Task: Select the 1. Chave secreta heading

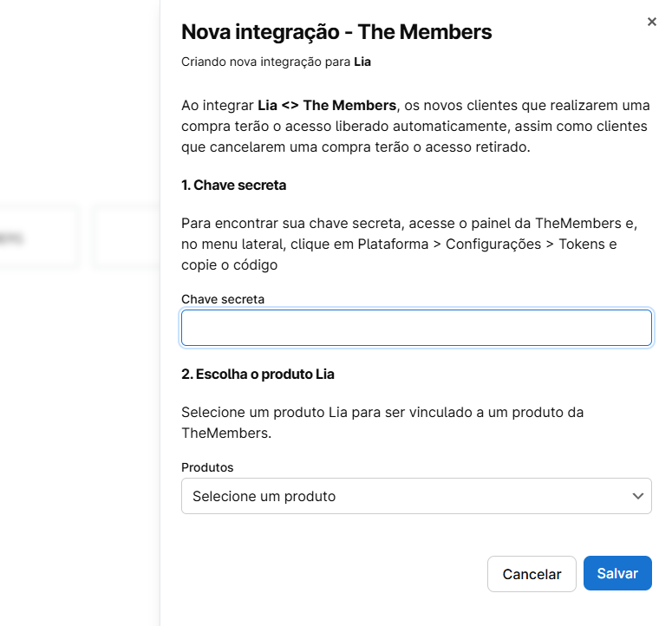Action: pyautogui.click(x=234, y=186)
